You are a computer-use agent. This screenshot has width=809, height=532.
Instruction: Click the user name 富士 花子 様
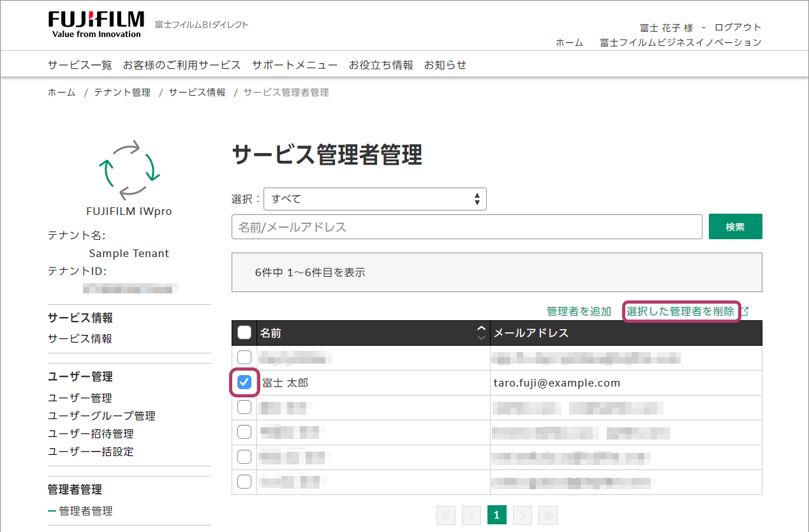coord(666,27)
